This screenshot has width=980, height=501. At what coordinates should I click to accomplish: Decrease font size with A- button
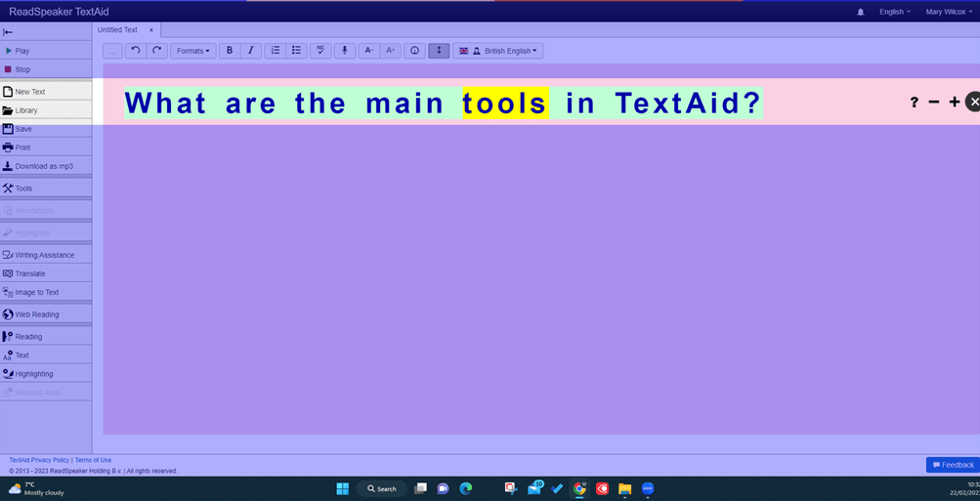click(368, 51)
